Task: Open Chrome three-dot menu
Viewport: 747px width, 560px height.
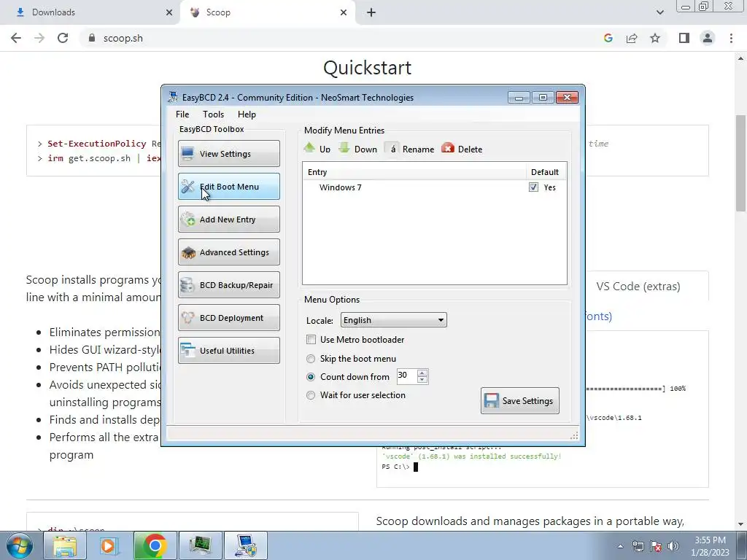Action: click(x=731, y=38)
